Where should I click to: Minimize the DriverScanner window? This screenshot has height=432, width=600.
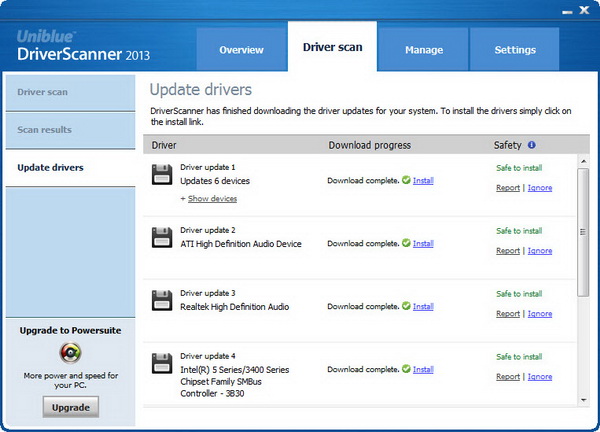(x=567, y=12)
